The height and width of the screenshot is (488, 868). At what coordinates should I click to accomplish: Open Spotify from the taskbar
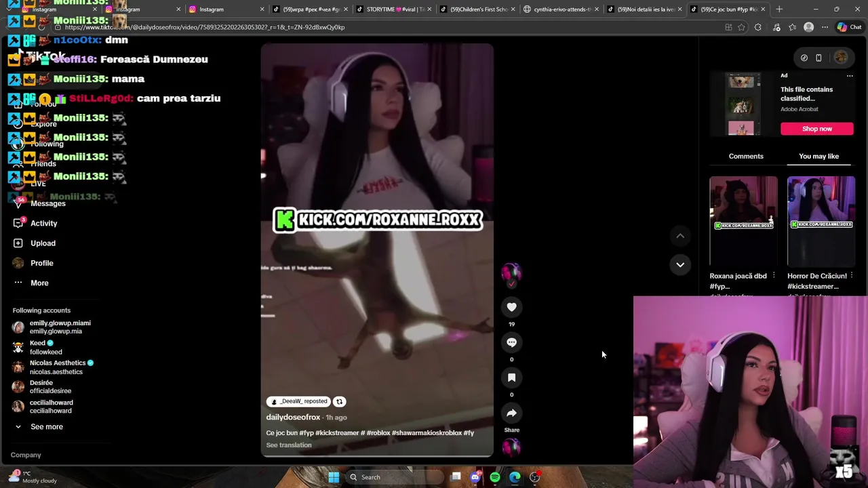pos(495,477)
